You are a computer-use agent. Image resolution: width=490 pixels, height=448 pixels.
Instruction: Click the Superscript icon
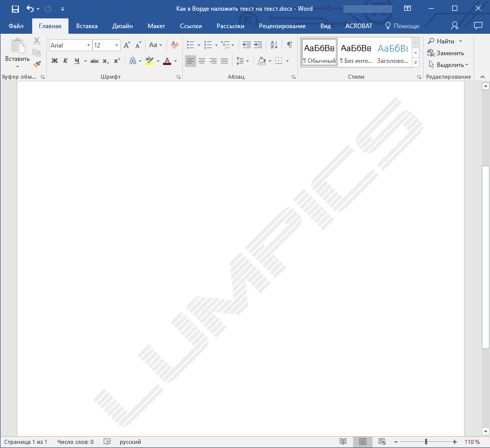[117, 61]
